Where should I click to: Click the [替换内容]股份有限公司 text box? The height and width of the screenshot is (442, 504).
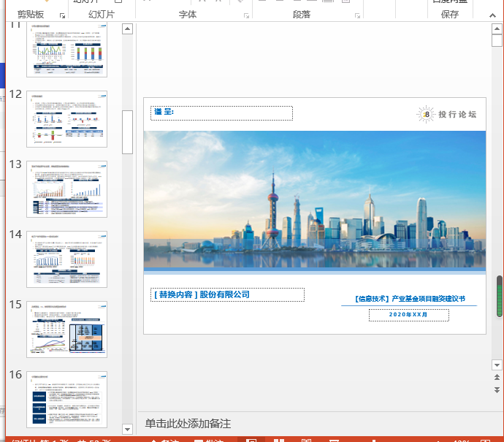point(227,294)
